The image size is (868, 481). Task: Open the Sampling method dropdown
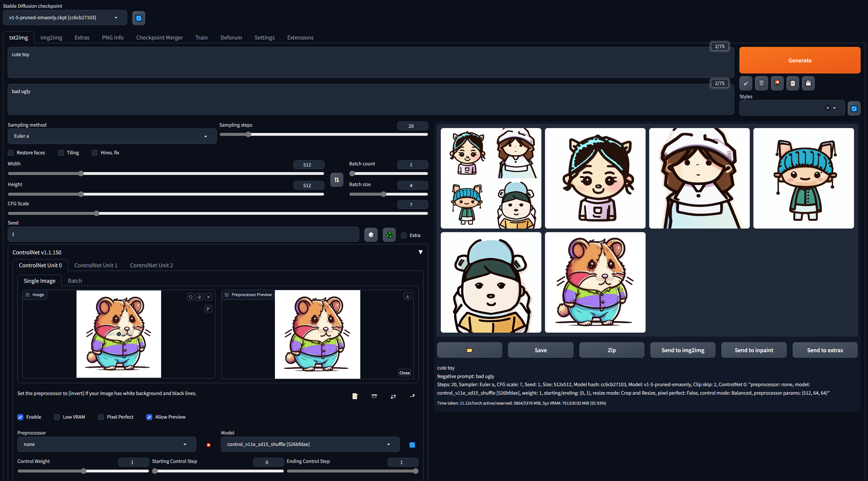(x=112, y=136)
